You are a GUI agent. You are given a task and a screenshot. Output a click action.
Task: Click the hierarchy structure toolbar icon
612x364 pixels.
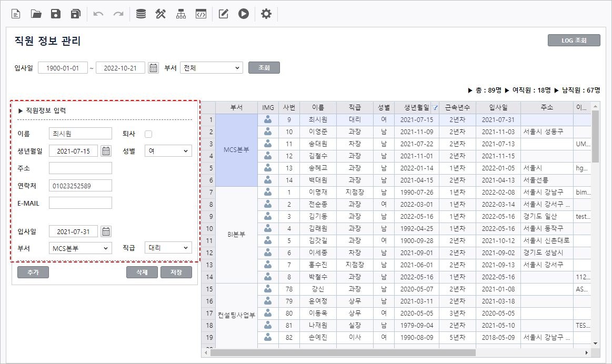[x=181, y=14]
